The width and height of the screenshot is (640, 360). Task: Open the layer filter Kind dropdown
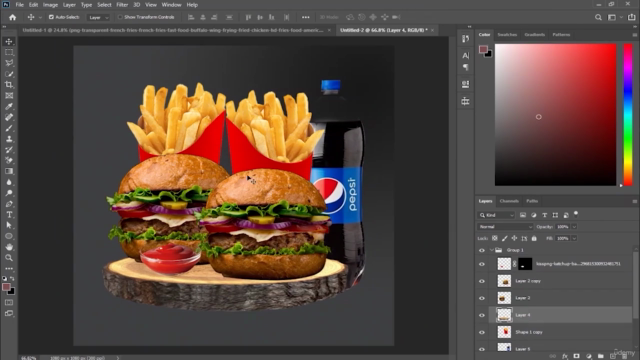click(496, 215)
